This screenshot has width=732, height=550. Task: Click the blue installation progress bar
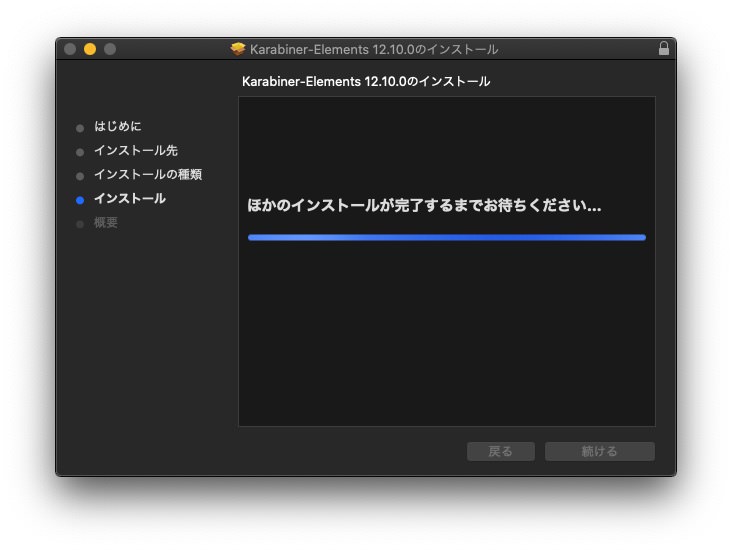coord(447,238)
